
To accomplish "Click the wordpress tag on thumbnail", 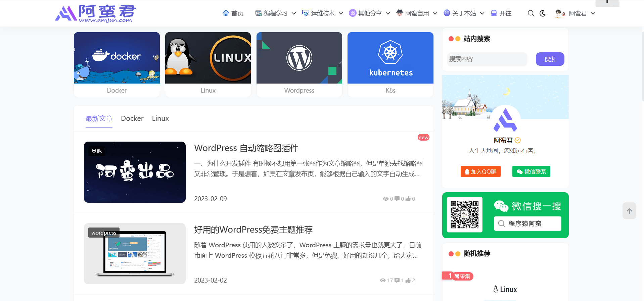I will click(104, 233).
